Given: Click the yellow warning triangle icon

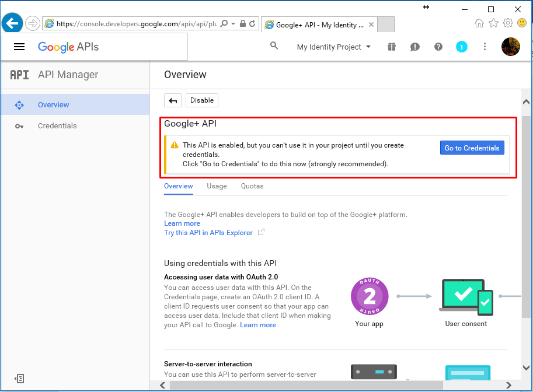Looking at the screenshot, I should [175, 145].
